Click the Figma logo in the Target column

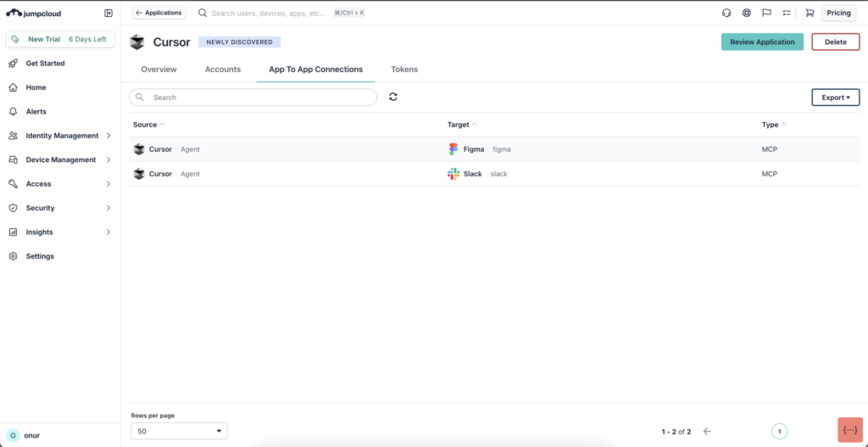coord(453,149)
